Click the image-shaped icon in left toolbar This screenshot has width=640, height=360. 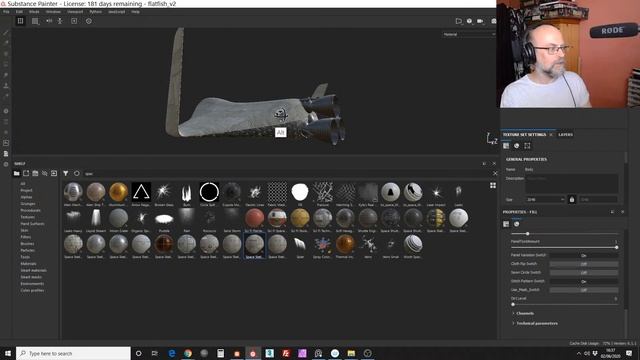[x=6, y=143]
